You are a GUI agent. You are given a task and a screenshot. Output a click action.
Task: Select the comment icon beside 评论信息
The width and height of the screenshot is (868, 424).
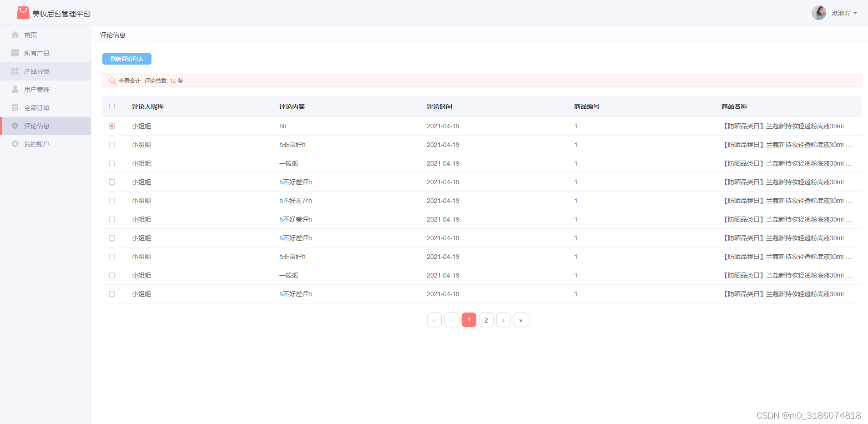pyautogui.click(x=15, y=126)
